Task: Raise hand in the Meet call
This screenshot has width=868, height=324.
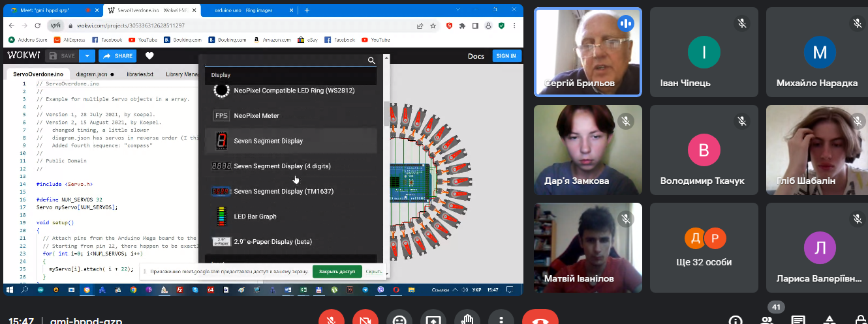Action: tap(467, 319)
